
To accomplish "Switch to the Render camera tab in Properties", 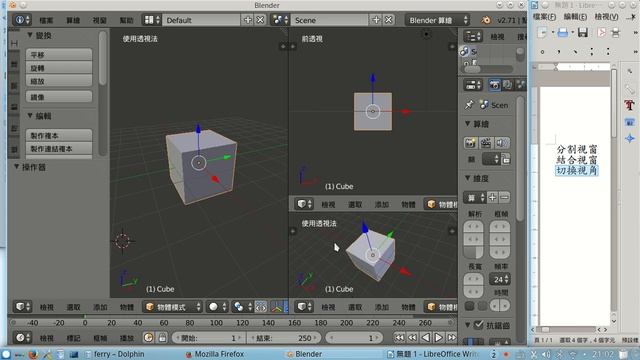I will (x=494, y=85).
